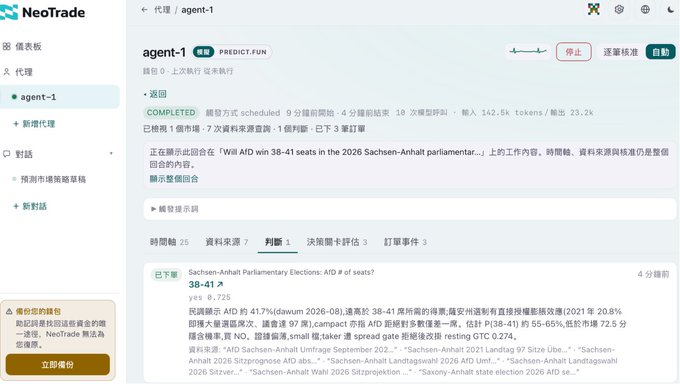
Task: Expand the 觸發提示詞 section
Action: point(410,209)
